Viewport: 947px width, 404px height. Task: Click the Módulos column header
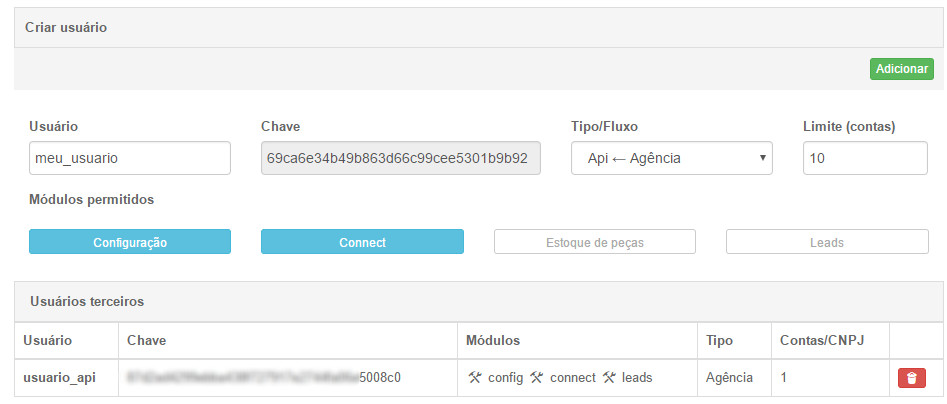pyautogui.click(x=493, y=341)
